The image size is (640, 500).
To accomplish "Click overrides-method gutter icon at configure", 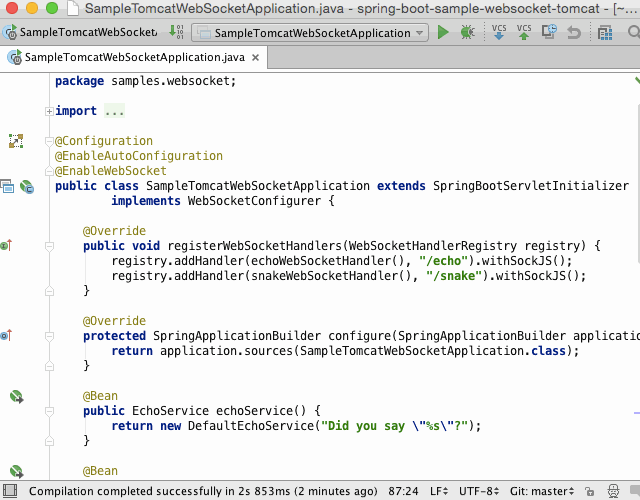I will point(7,336).
